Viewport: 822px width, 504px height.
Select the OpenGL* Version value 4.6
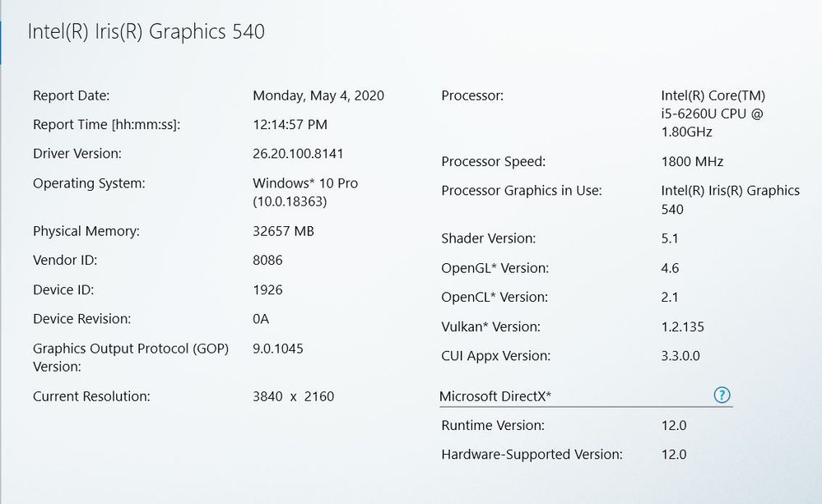coord(670,268)
